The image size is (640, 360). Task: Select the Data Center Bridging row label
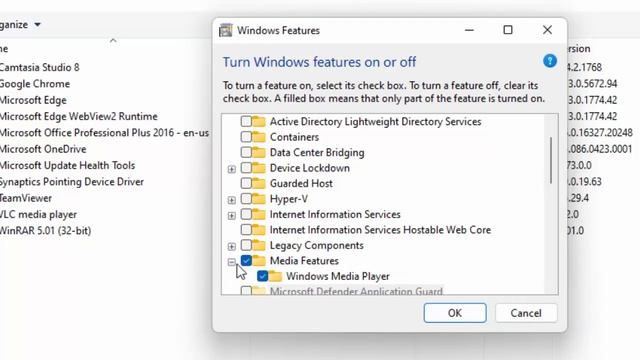pyautogui.click(x=317, y=152)
